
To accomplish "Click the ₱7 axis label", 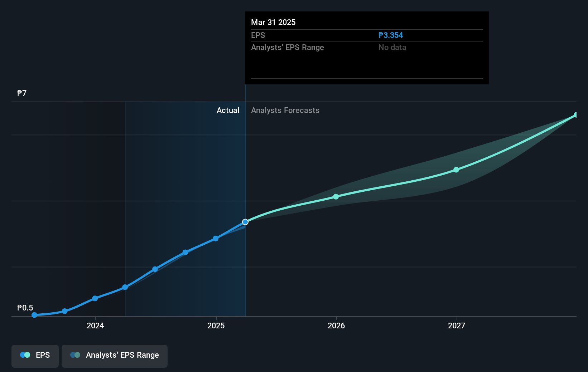I will coord(22,93).
